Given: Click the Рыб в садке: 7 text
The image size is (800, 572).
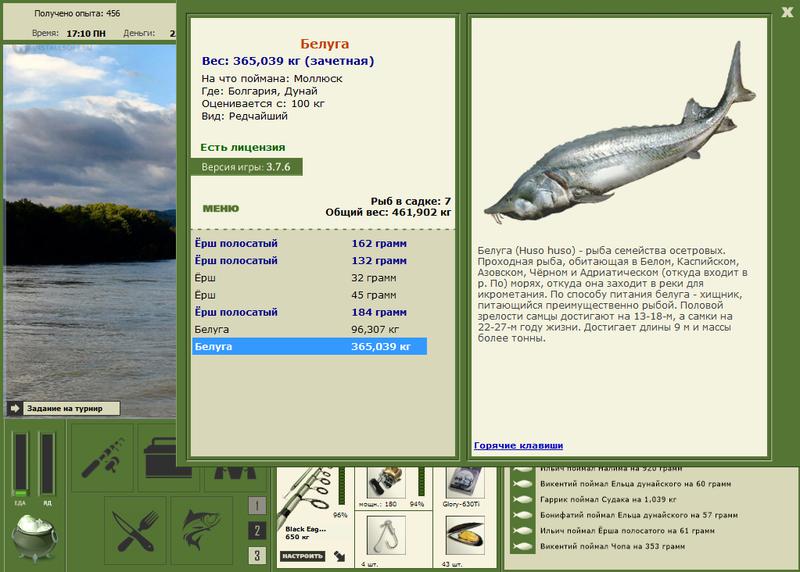Looking at the screenshot, I should click(411, 201).
